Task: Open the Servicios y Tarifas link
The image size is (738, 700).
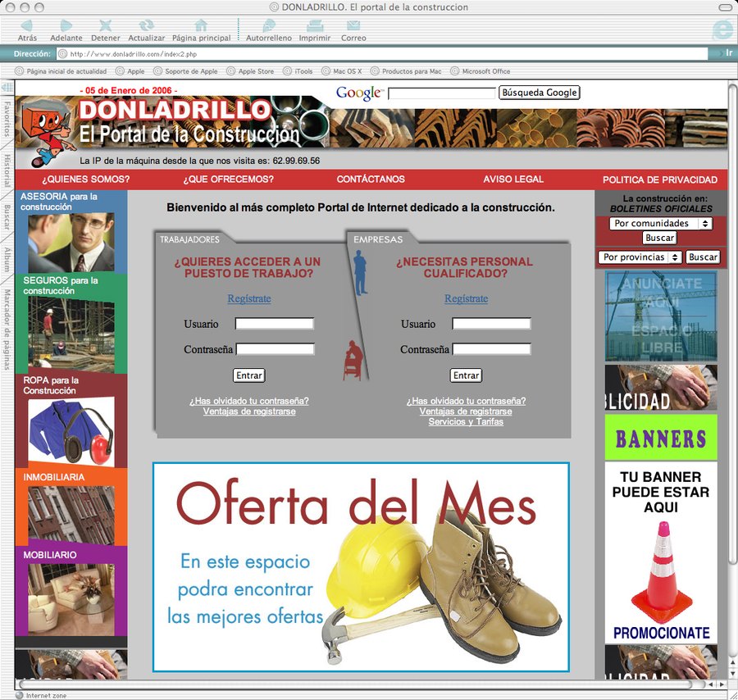Action: coord(466,421)
